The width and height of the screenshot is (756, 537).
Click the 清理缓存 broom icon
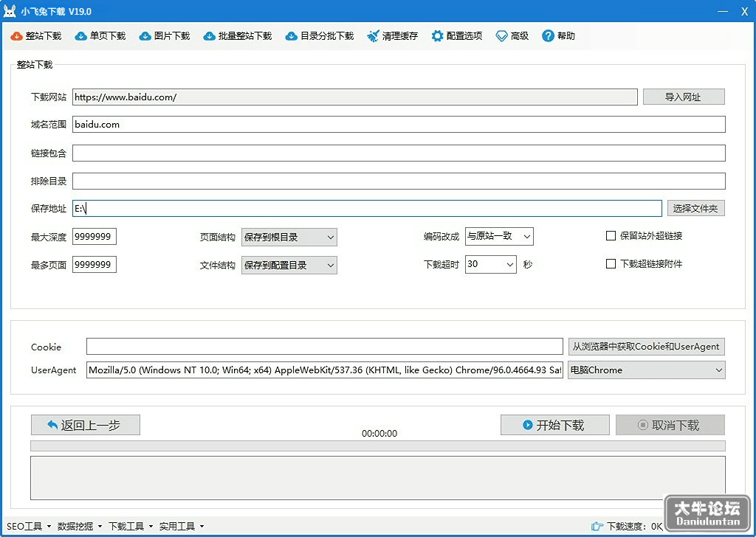tap(373, 36)
